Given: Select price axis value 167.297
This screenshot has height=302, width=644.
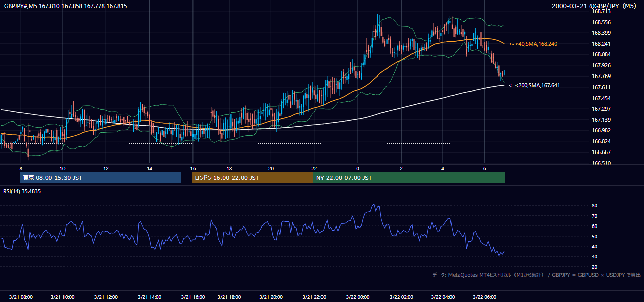Looking at the screenshot, I should [601, 109].
